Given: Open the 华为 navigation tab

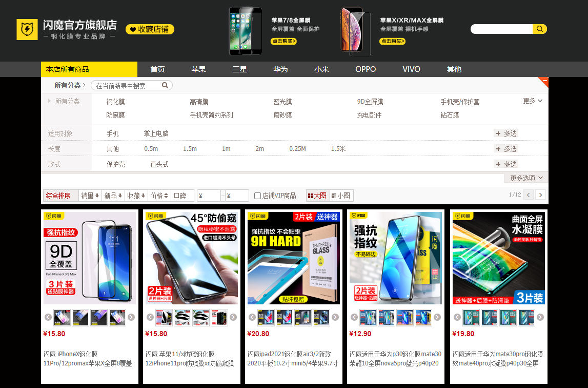Looking at the screenshot, I should [x=280, y=69].
